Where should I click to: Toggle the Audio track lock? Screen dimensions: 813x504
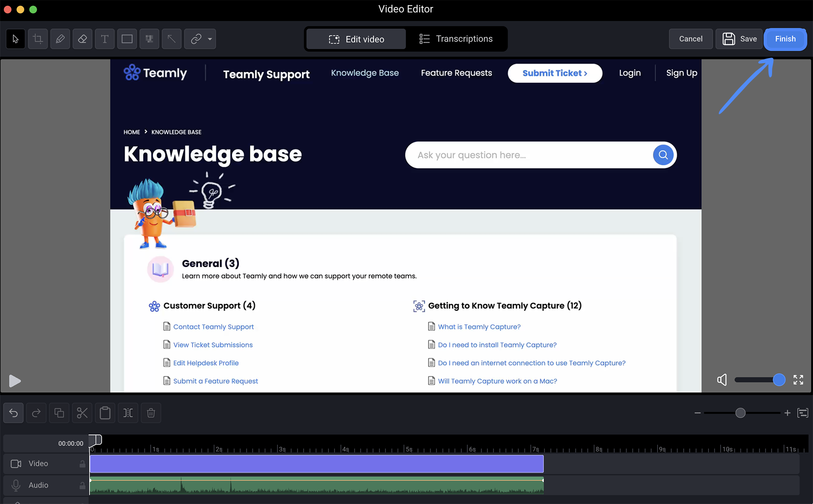pyautogui.click(x=82, y=485)
